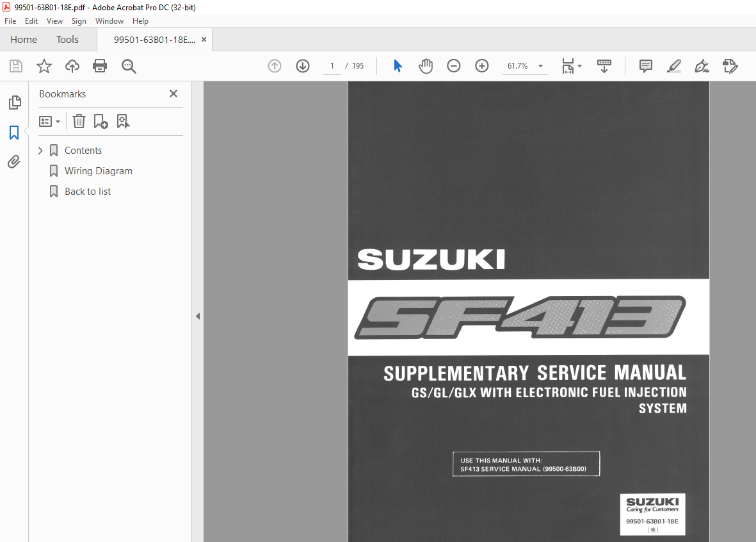Select the 99501-63B01-18E document tab
The height and width of the screenshot is (542, 756).
click(154, 40)
